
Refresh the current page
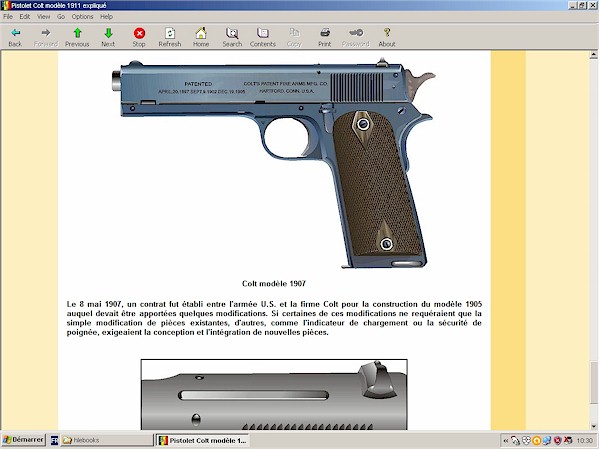pos(170,37)
